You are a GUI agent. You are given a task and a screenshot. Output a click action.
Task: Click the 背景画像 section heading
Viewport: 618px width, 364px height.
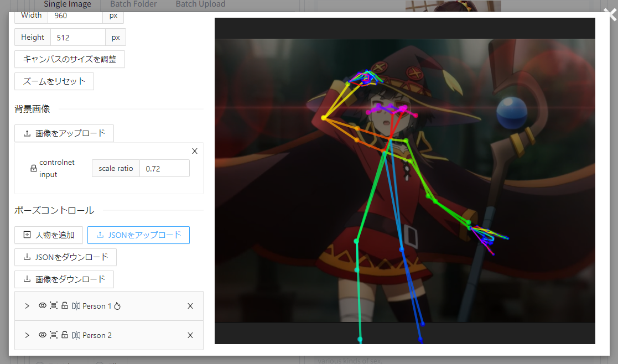(x=32, y=109)
